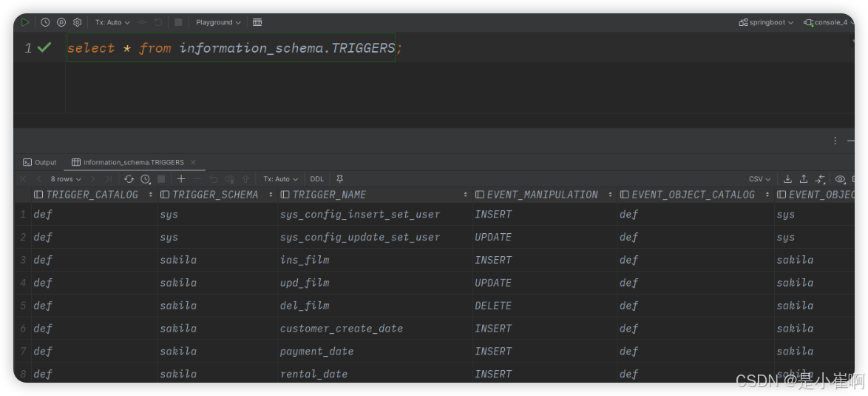The height and width of the screenshot is (396, 868).
Task: Open the console_4 session dropdown
Action: pos(830,22)
